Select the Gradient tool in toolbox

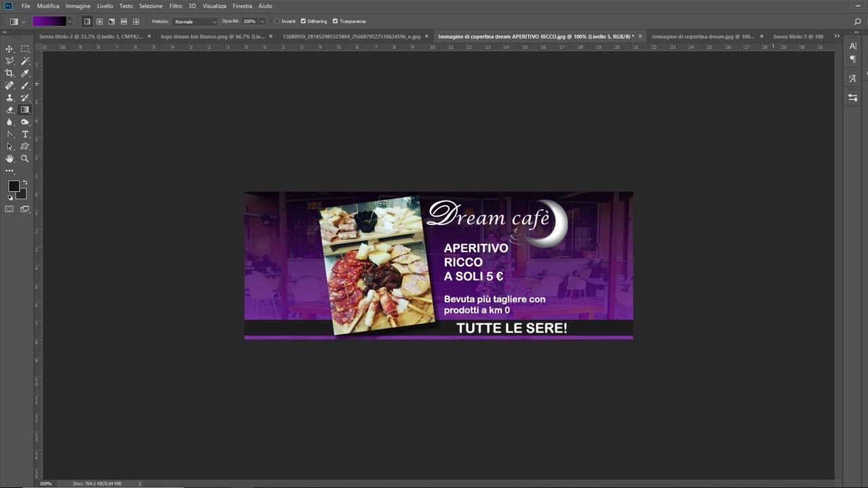pyautogui.click(x=25, y=110)
